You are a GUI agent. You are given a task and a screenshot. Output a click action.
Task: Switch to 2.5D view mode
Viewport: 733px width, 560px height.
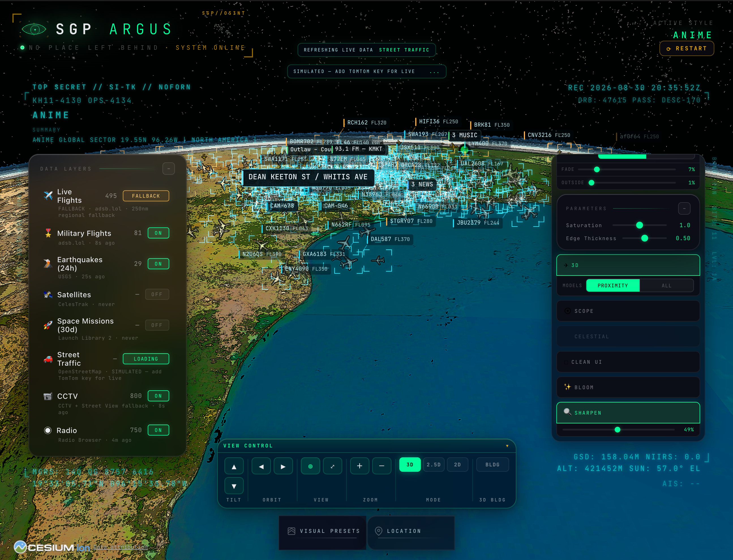[x=434, y=465]
